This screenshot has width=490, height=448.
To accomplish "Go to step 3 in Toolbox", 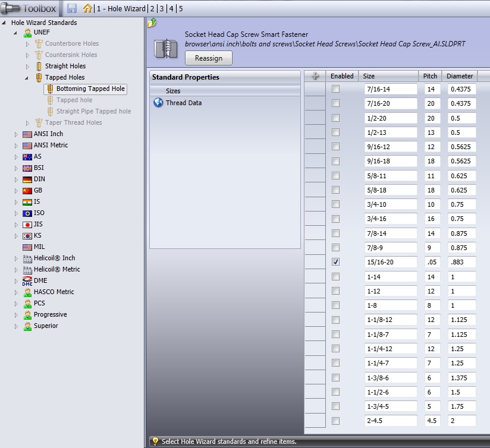I will [162, 8].
